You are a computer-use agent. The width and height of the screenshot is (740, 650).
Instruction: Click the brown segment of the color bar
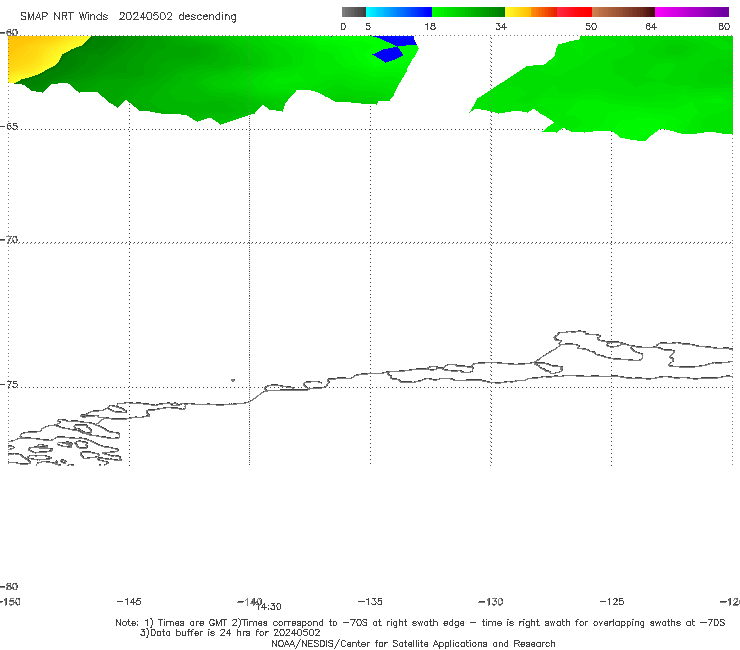point(623,12)
